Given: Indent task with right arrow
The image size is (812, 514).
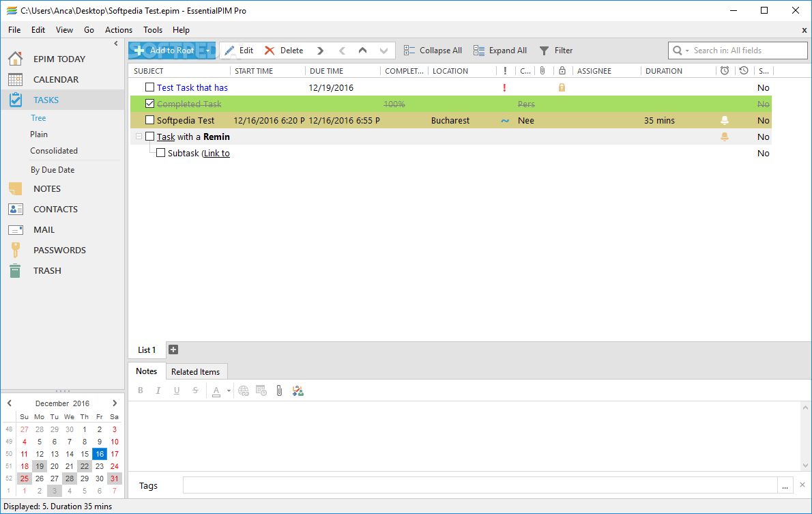Looking at the screenshot, I should click(320, 51).
